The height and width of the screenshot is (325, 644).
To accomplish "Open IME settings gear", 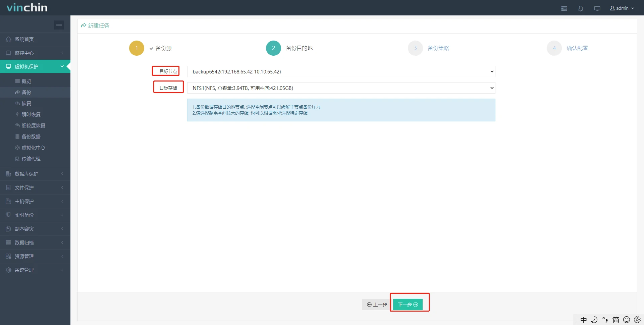I will tap(637, 320).
